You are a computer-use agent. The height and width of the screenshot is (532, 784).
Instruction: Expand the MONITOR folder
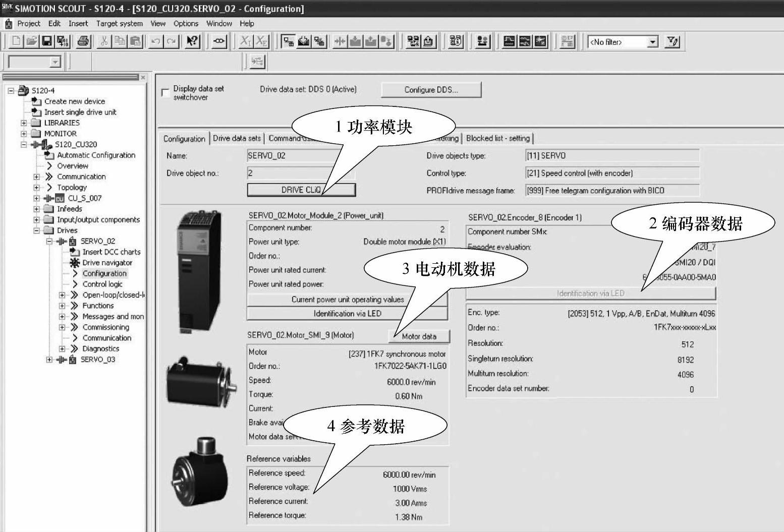click(24, 134)
